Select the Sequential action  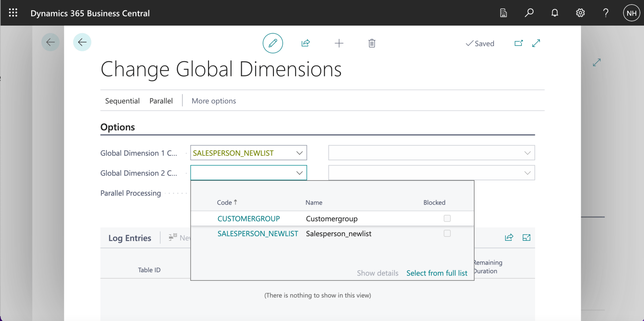pyautogui.click(x=122, y=101)
